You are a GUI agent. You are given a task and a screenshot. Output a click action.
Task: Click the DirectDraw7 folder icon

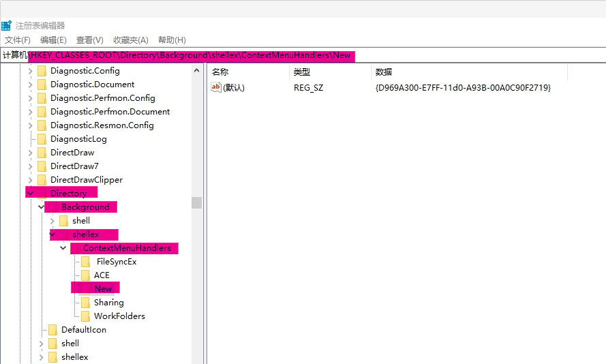click(42, 166)
